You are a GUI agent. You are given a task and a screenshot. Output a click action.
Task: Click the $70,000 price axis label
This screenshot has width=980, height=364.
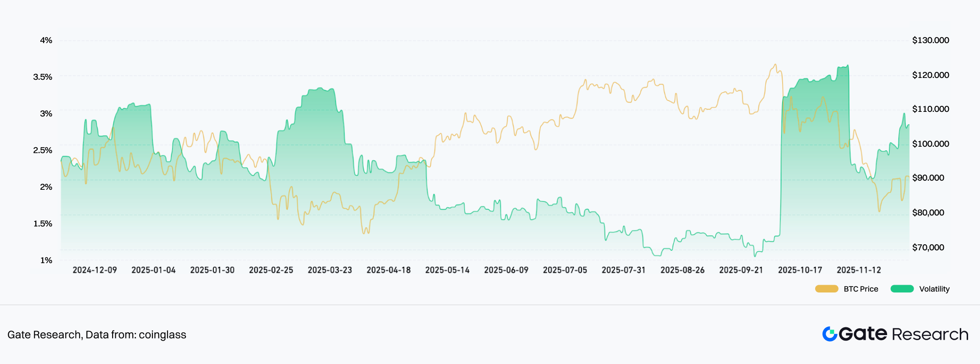[x=928, y=248]
